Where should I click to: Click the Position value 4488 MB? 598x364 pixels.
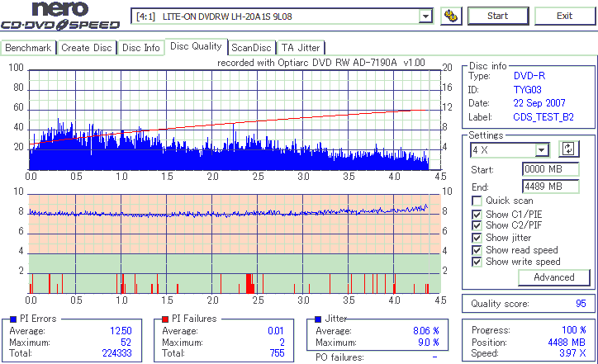pos(567,343)
